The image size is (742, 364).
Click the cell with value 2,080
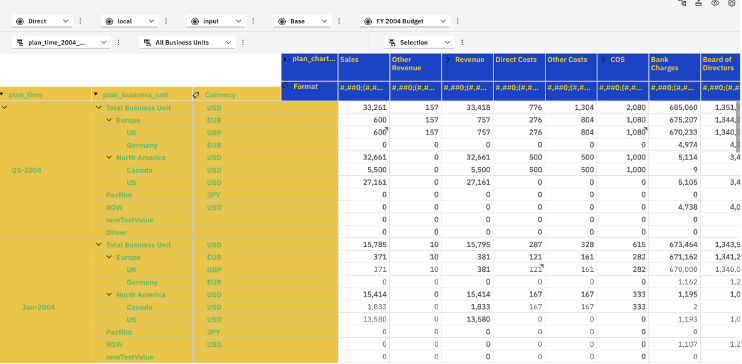pos(623,108)
